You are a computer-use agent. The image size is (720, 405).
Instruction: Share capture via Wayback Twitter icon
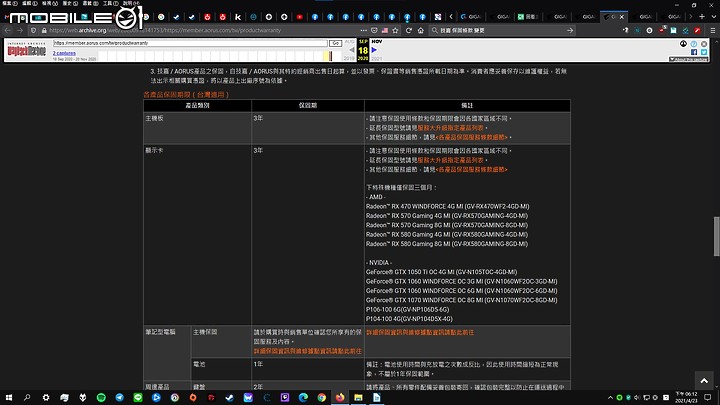click(703, 52)
